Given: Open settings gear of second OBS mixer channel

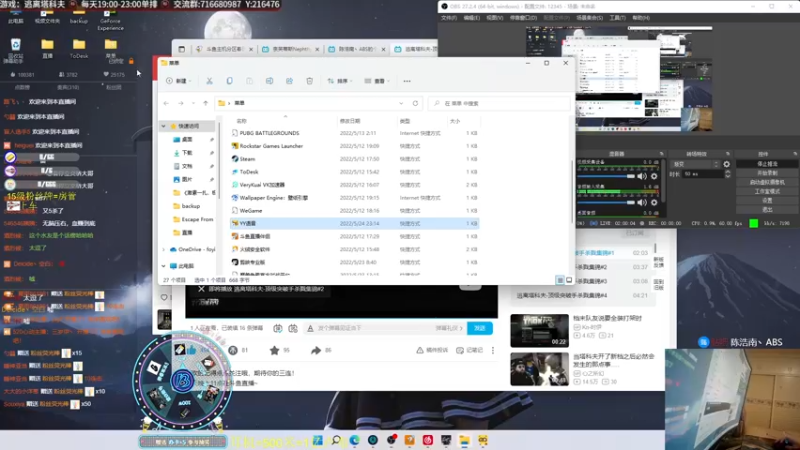Looking at the screenshot, I should 654,202.
